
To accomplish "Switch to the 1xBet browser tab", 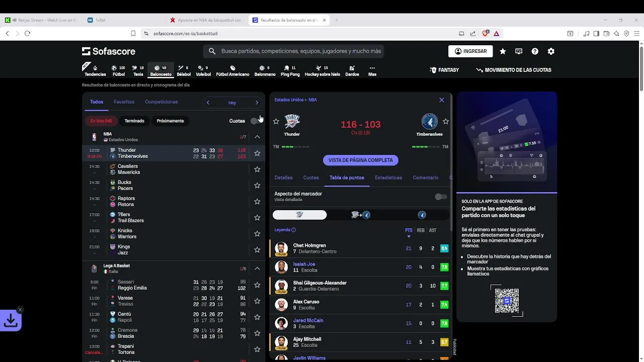I will tap(123, 20).
